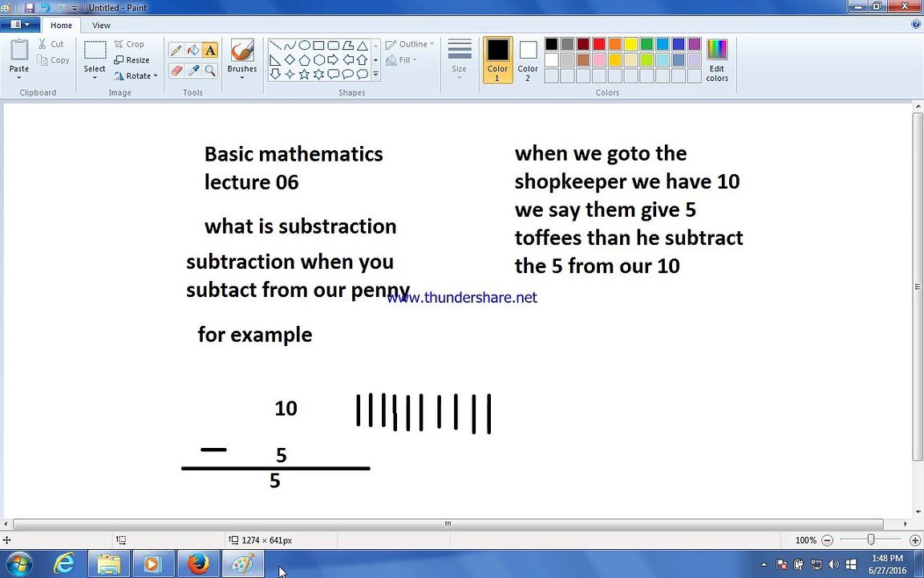The width and height of the screenshot is (924, 578).
Task: Choose the Right triangle shape
Action: pos(275,59)
